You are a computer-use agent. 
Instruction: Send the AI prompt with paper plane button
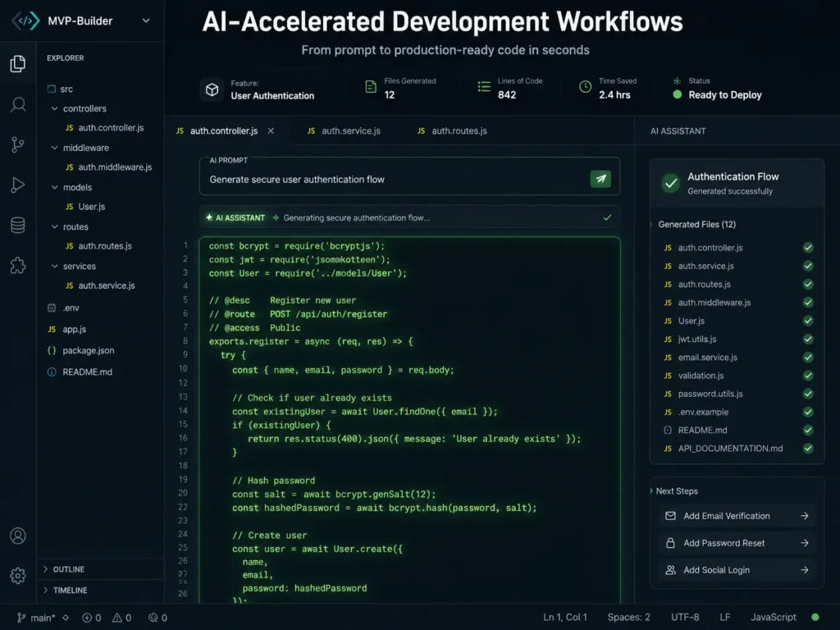(600, 179)
